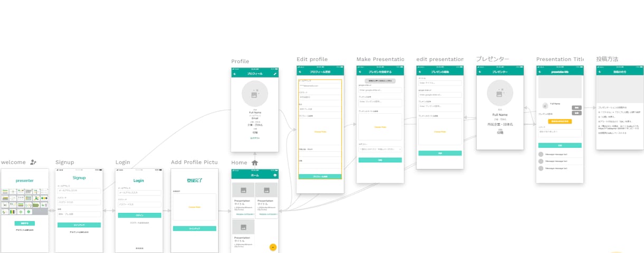Click teal send button in Presentation Title screen
This screenshot has height=253, width=644.
pyautogui.click(x=560, y=145)
